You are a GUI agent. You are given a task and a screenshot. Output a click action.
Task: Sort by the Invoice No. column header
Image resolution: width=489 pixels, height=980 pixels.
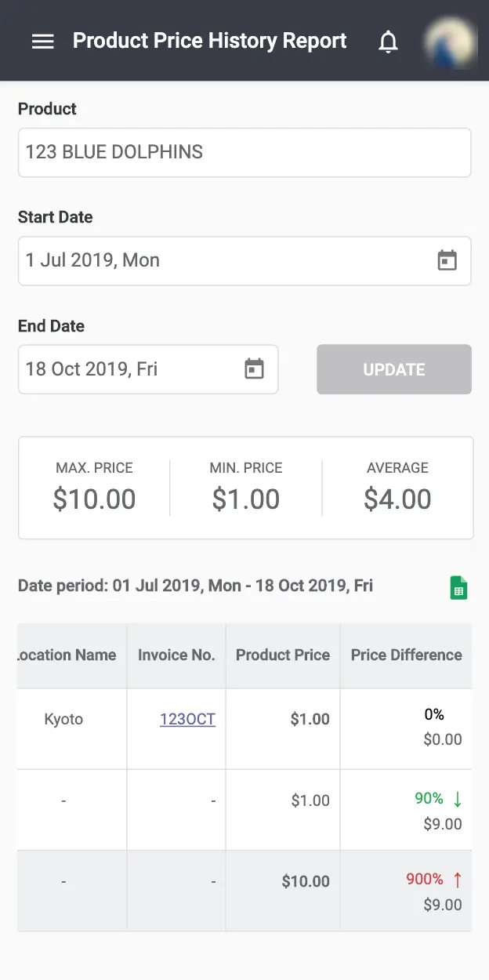pyautogui.click(x=176, y=655)
